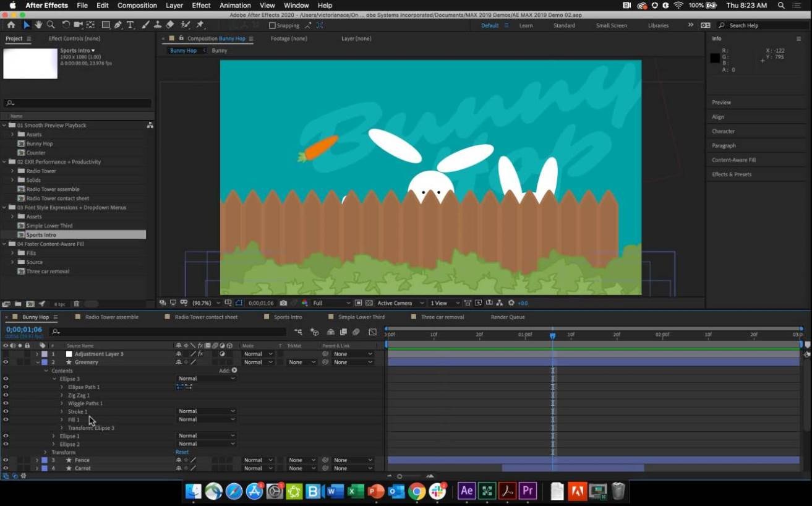Expand the Zig Zag 1 property
This screenshot has width=812, height=506.
tap(62, 395)
